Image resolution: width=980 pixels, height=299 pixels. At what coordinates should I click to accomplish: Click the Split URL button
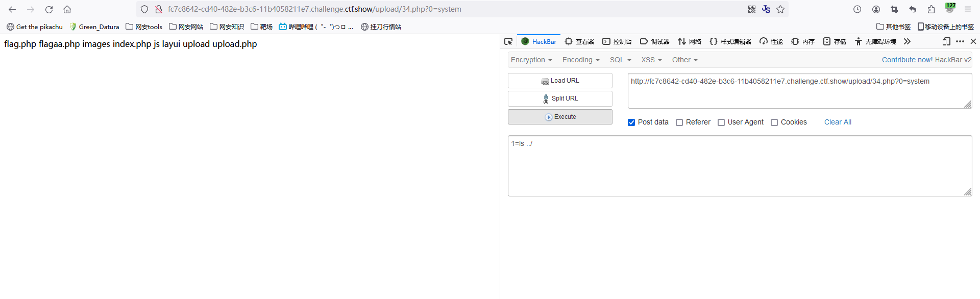click(560, 98)
